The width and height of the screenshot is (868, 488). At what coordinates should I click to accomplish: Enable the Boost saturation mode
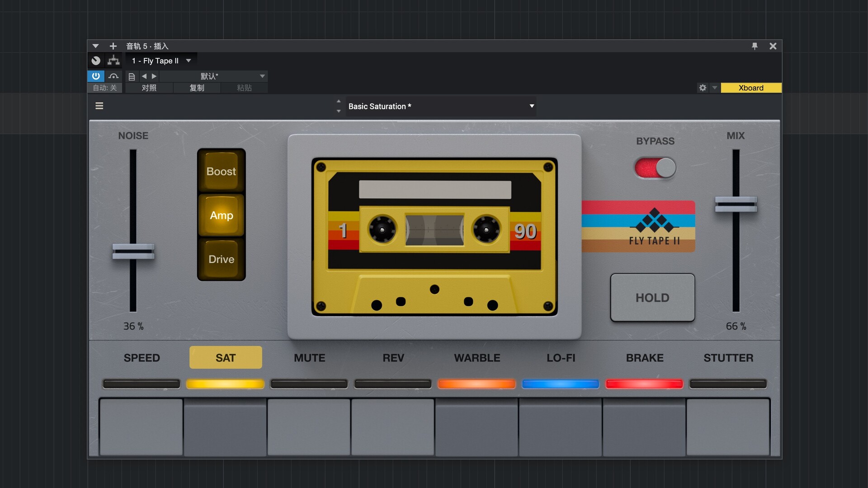[221, 171]
